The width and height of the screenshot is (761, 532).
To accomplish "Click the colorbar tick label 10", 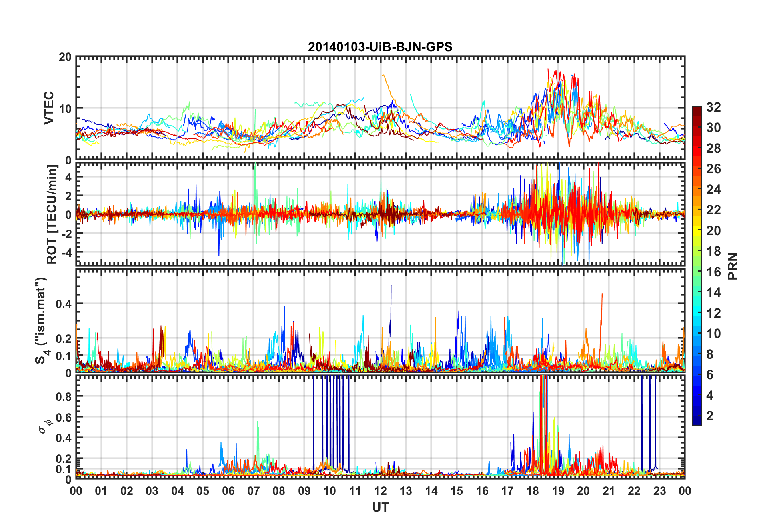I will (x=714, y=334).
